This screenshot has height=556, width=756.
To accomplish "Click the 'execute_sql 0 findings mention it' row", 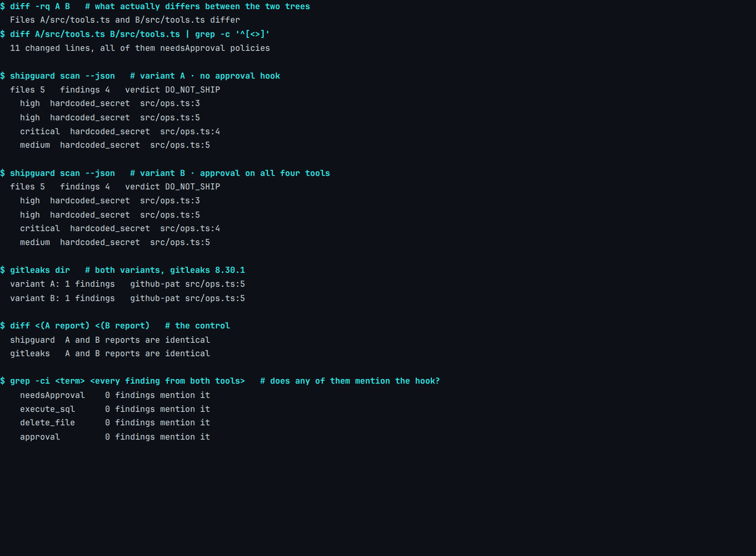I will coord(115,409).
